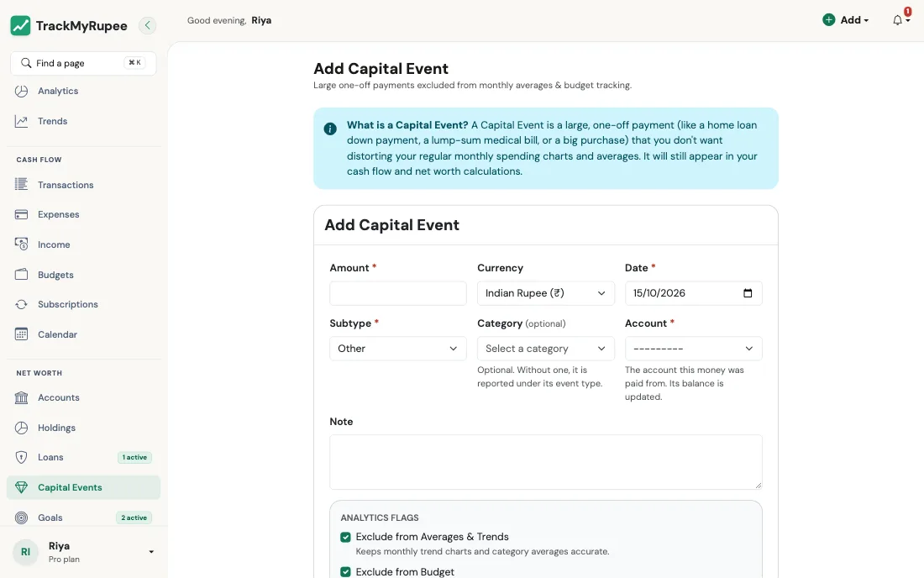
Task: Click the 'What is a Capital Event?' text
Action: tap(407, 125)
